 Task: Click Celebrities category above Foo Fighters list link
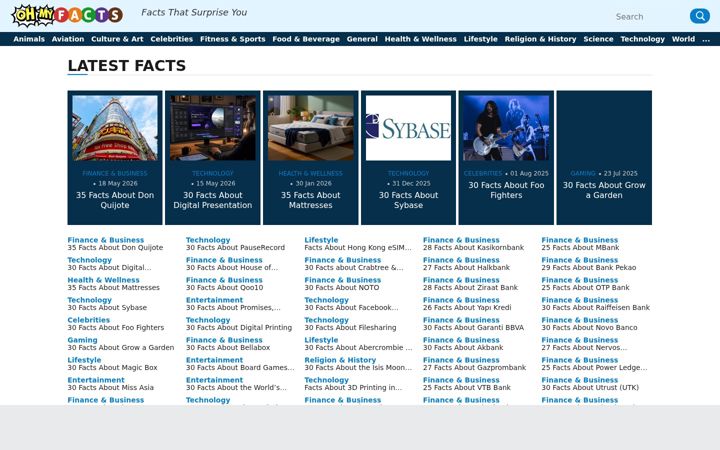(89, 320)
